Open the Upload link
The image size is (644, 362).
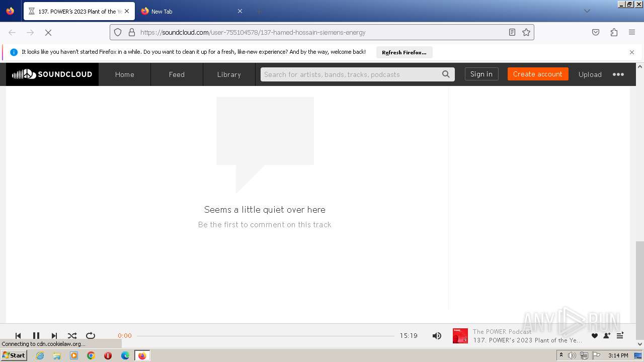pos(590,74)
